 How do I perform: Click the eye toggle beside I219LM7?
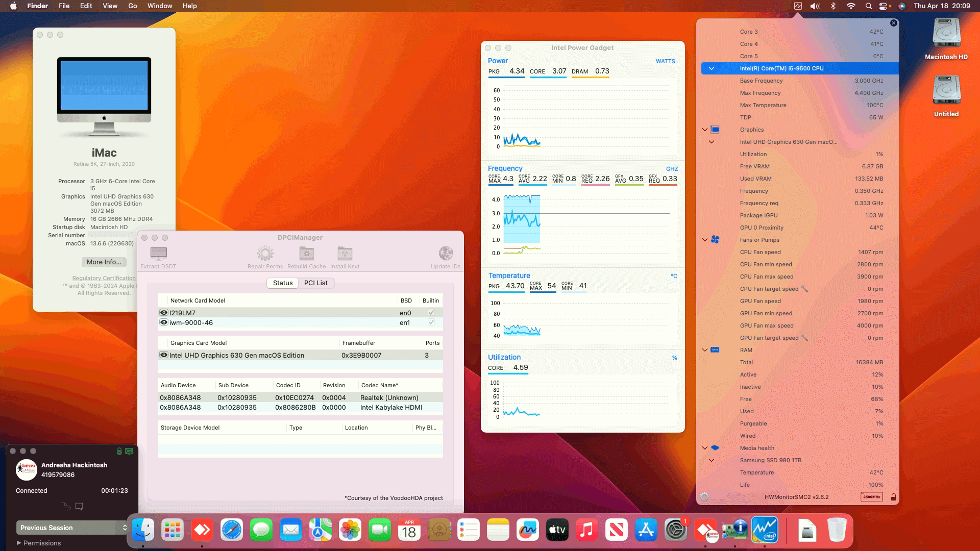click(163, 312)
